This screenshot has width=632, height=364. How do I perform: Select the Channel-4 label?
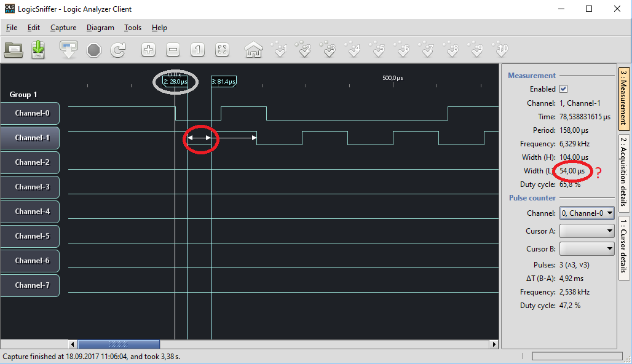click(x=30, y=212)
